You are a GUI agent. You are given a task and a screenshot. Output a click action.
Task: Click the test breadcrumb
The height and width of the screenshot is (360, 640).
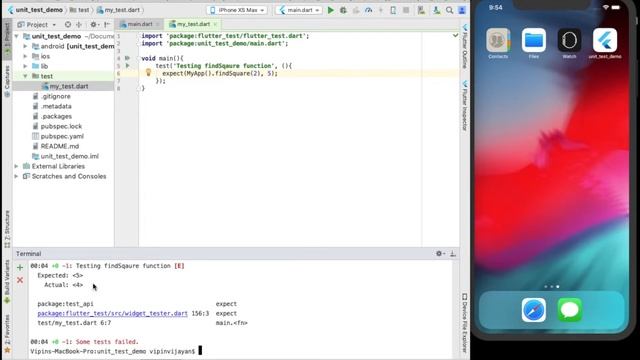pos(80,10)
